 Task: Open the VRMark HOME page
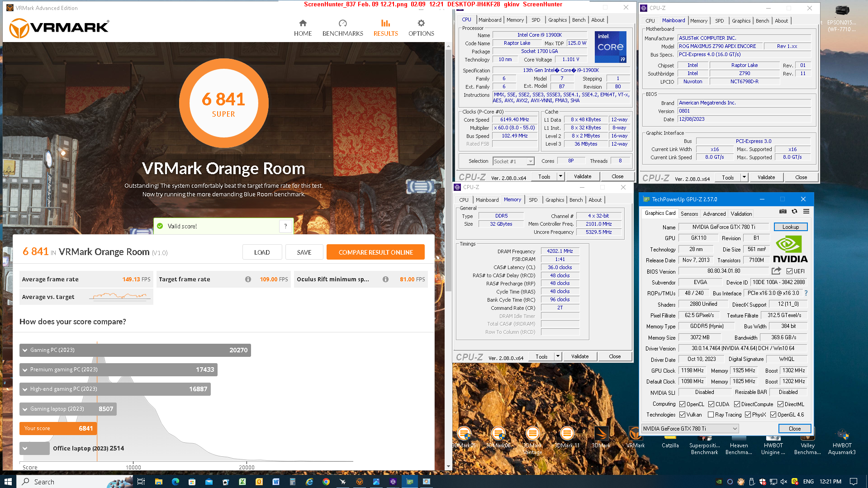303,28
